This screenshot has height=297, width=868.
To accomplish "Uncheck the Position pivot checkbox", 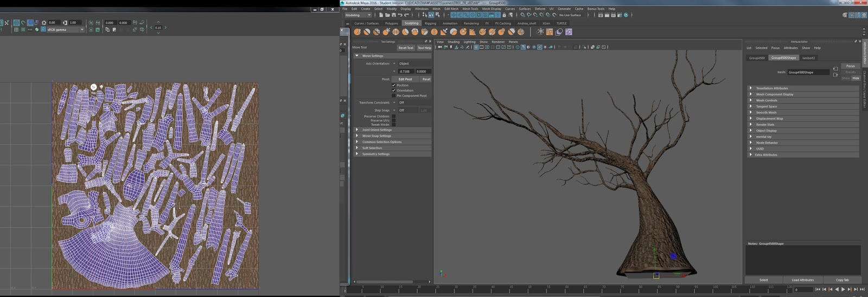I will pyautogui.click(x=393, y=85).
